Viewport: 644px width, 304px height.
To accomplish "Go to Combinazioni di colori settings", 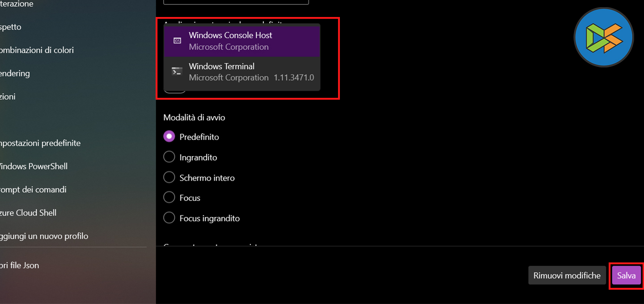I will [37, 50].
